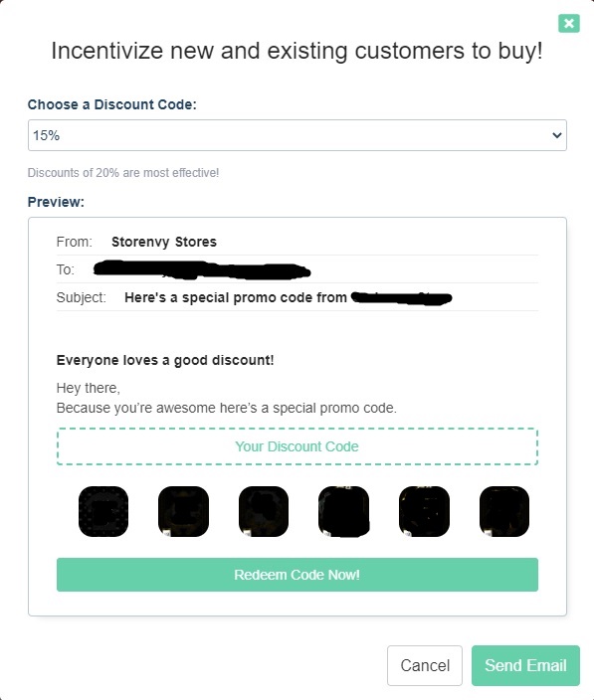594x700 pixels.
Task: Click the Preview label
Action: pos(56,202)
